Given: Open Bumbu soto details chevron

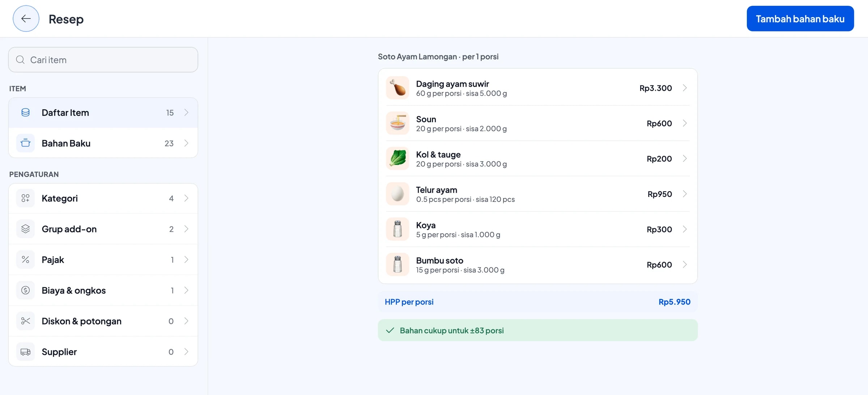Looking at the screenshot, I should pyautogui.click(x=685, y=265).
